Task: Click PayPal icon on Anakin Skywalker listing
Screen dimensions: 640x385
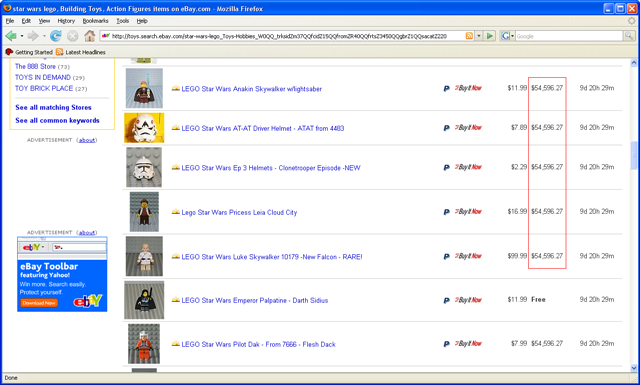Action: tap(447, 89)
